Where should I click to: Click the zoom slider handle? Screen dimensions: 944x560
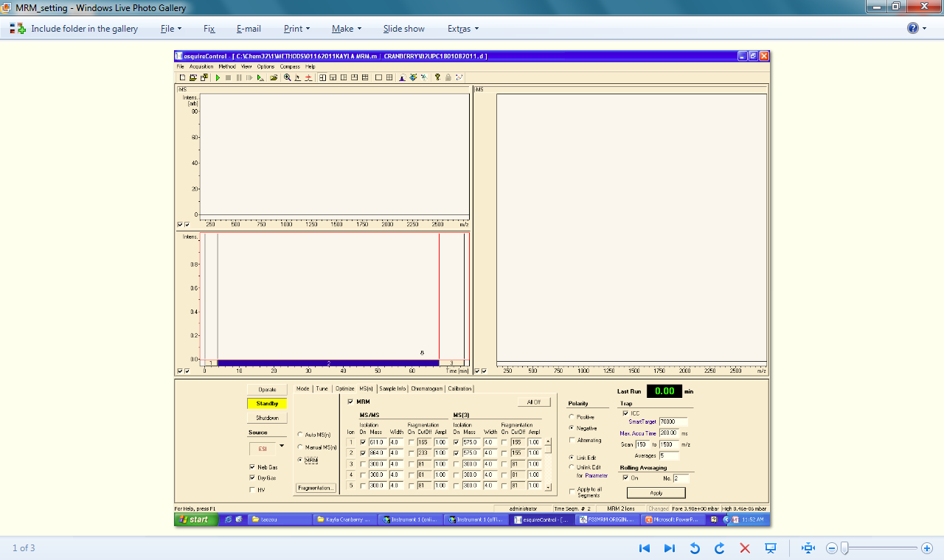pos(845,548)
